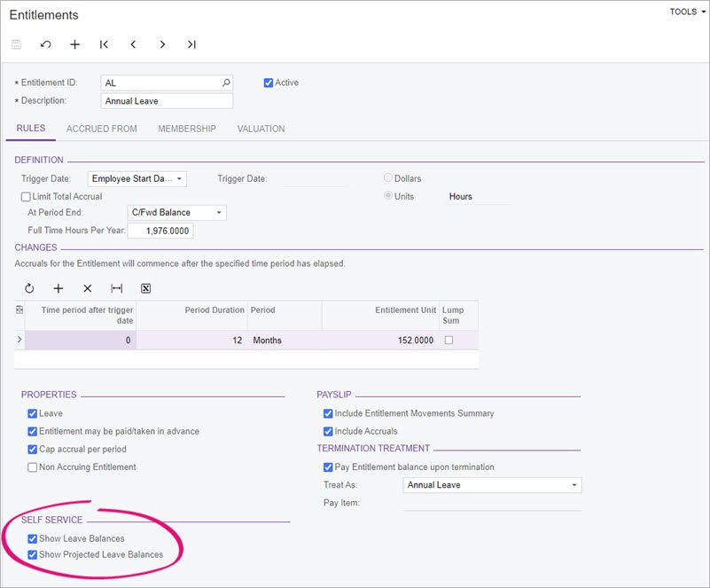
Task: Toggle Show Projected Leave Balances
Action: point(33,554)
